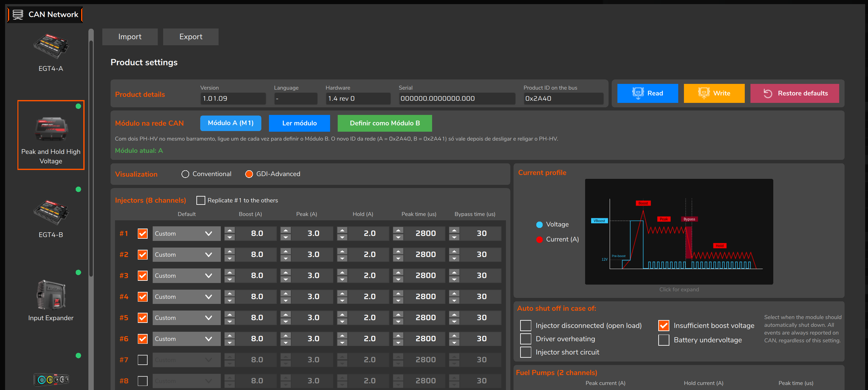Select the EGT4-B device icon
The height and width of the screenshot is (390, 868).
[51, 212]
